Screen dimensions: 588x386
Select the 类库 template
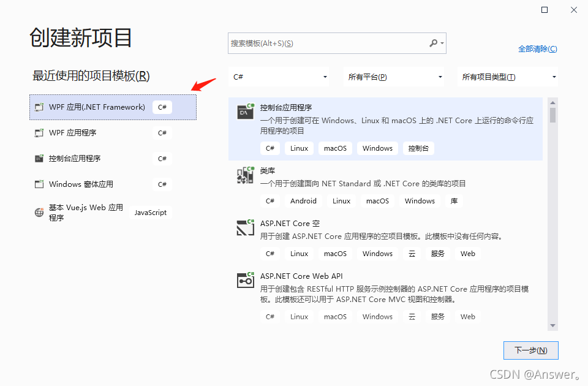coord(385,187)
